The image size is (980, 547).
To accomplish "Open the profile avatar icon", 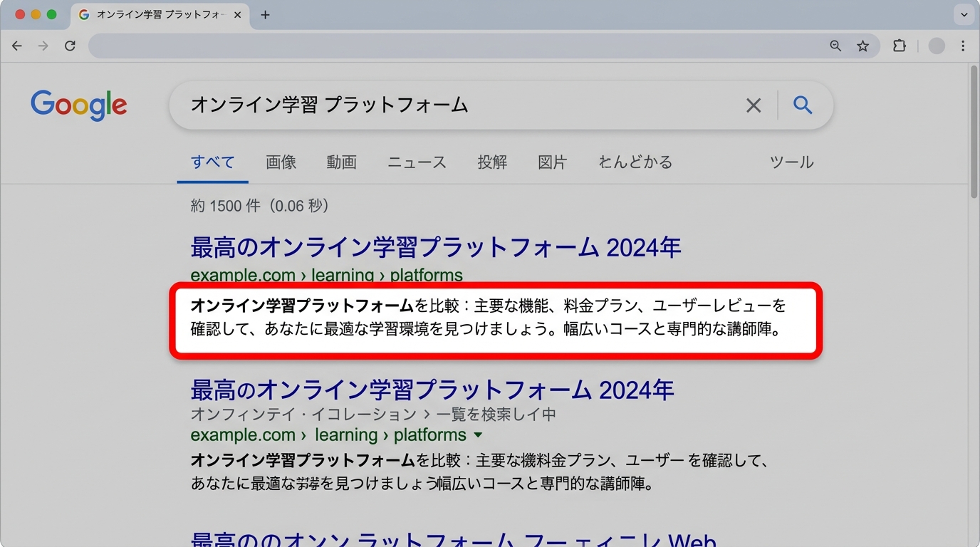I will [937, 46].
